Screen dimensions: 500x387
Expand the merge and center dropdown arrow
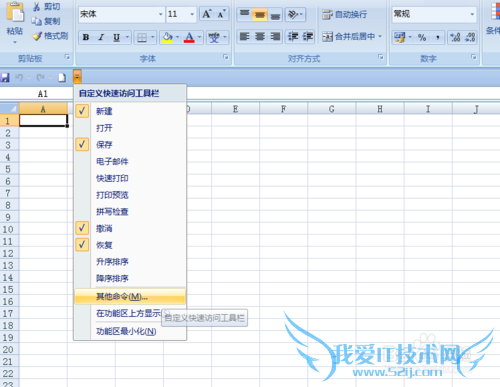380,36
